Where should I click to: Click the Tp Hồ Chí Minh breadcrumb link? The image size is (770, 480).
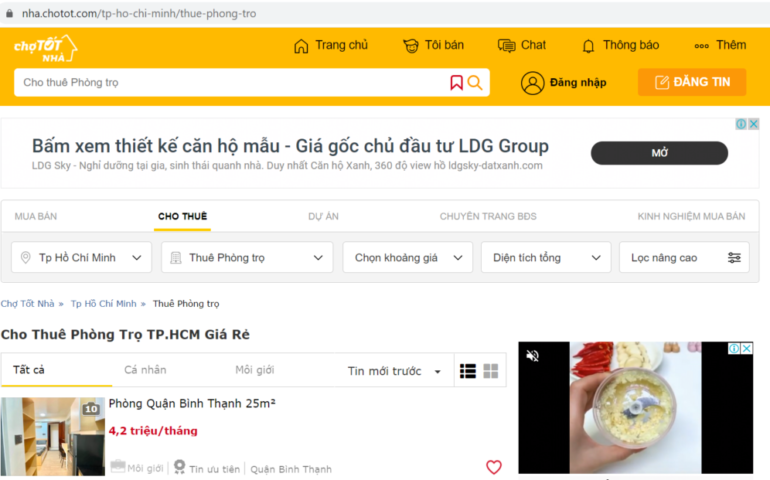(103, 303)
